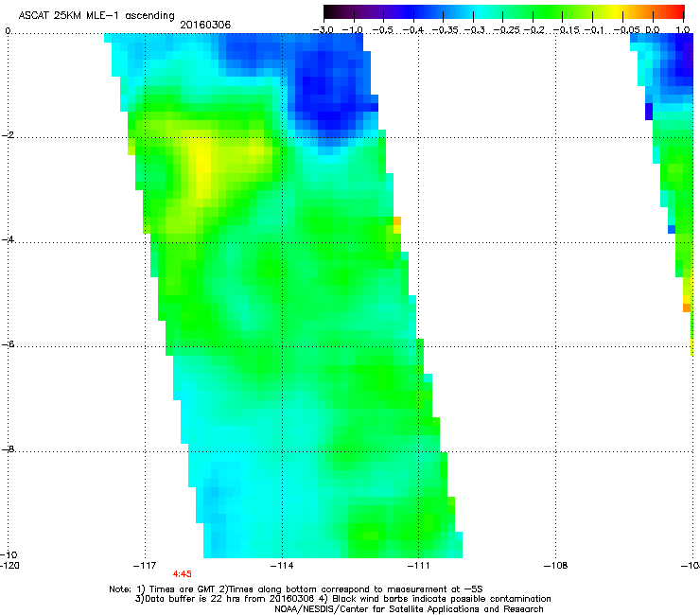
Task: Click the '1.0' color scale label
Action: click(683, 30)
